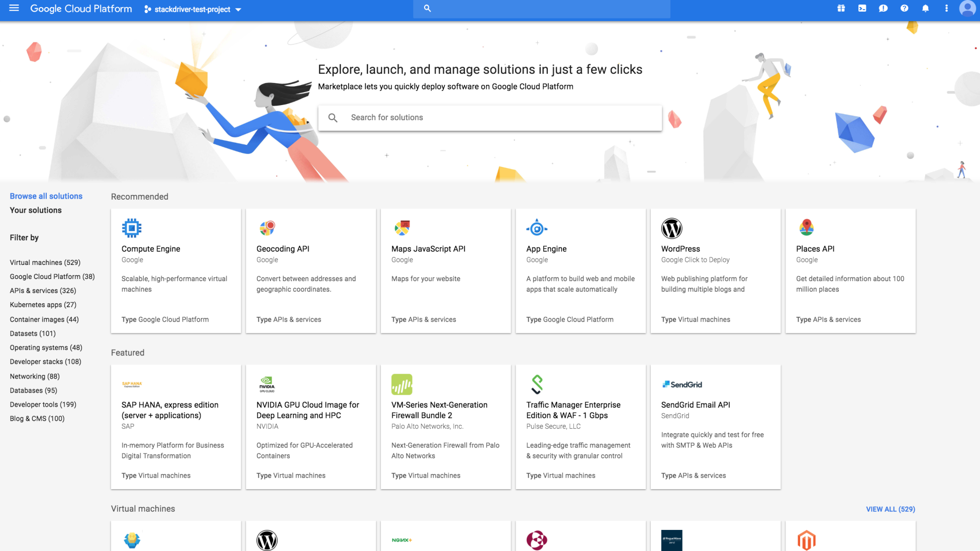The height and width of the screenshot is (551, 980).
Task: Open Traffic Manager Enterprise Edition title
Action: tap(573, 410)
